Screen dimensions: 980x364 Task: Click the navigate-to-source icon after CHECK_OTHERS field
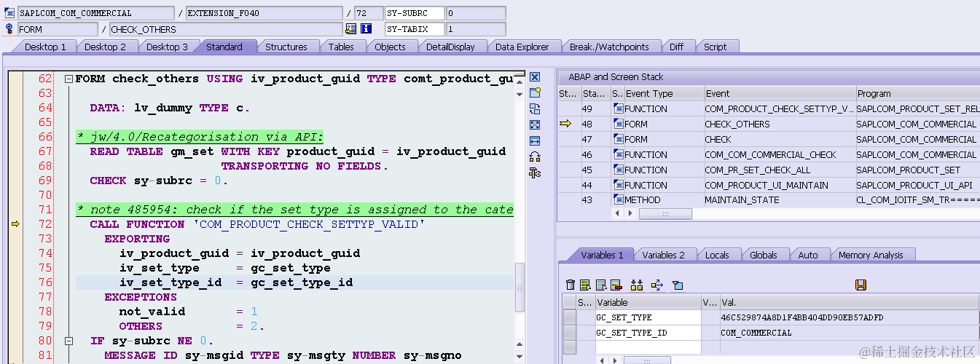351,29
